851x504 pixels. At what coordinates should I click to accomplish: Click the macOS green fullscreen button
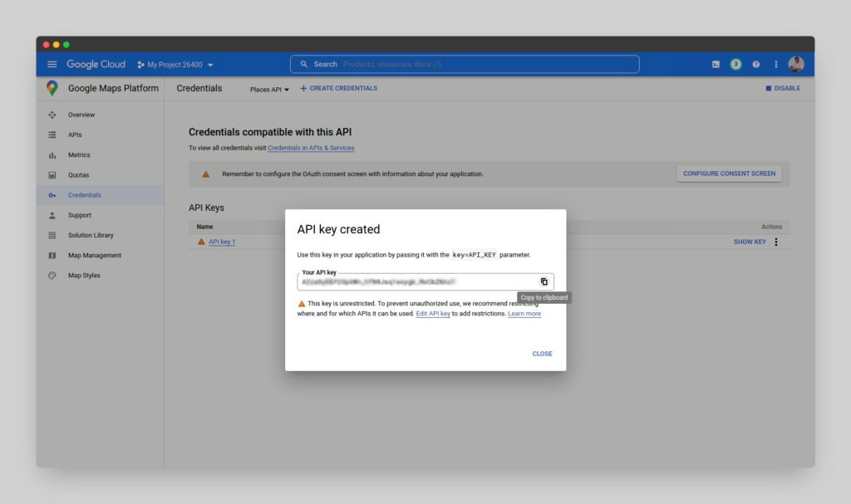(66, 45)
